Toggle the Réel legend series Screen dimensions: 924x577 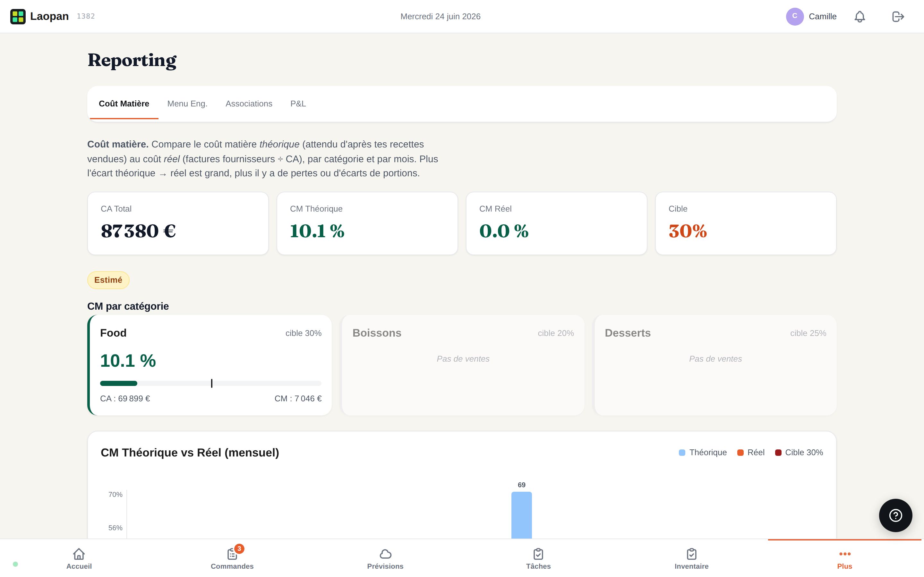point(751,453)
